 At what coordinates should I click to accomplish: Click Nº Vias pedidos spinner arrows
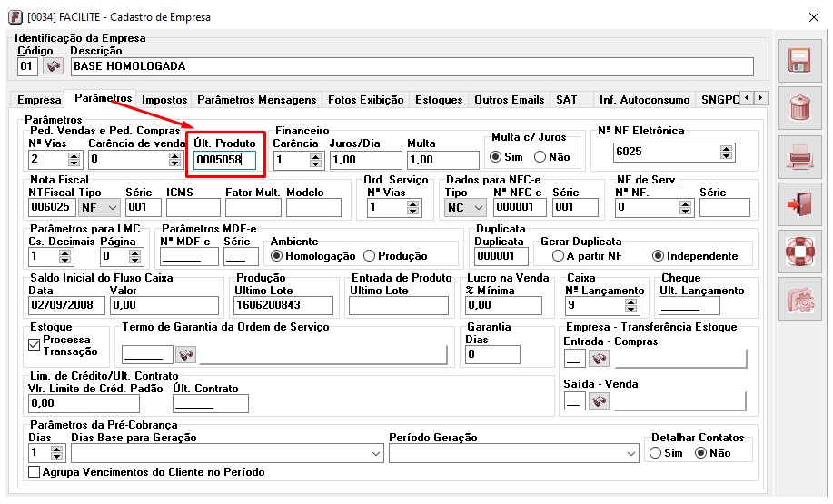pyautogui.click(x=74, y=159)
